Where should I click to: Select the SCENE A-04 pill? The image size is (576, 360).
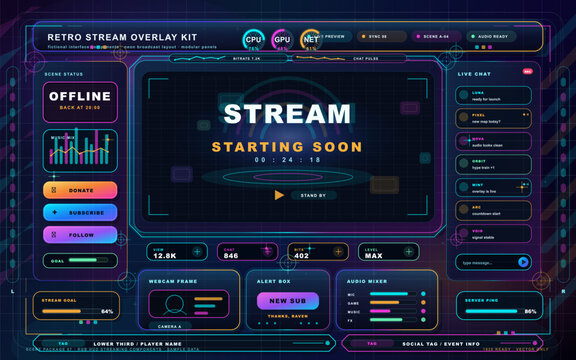(x=436, y=36)
